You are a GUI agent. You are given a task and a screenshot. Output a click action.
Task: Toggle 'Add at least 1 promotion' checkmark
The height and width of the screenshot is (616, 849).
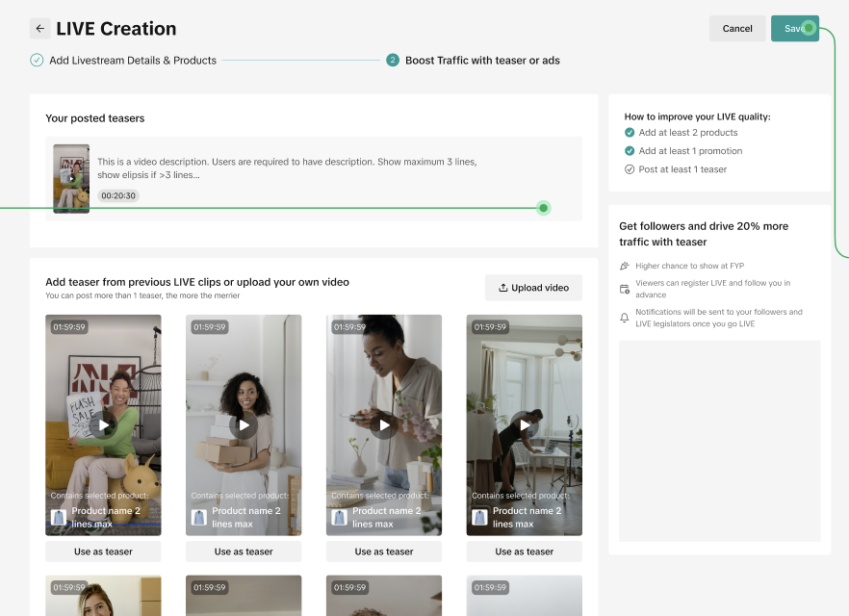[630, 151]
